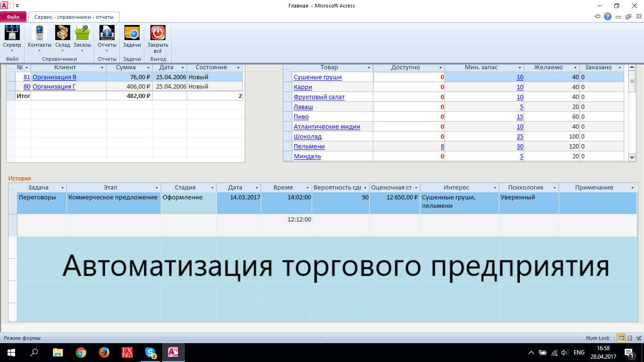The width and height of the screenshot is (644, 362).
Task: Open Google Chrome from the taskbar
Action: [x=81, y=352]
